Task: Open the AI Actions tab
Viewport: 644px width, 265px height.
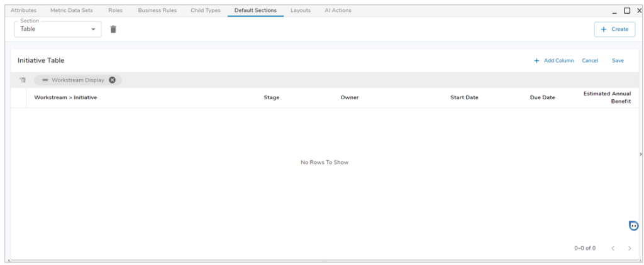Action: 338,10
